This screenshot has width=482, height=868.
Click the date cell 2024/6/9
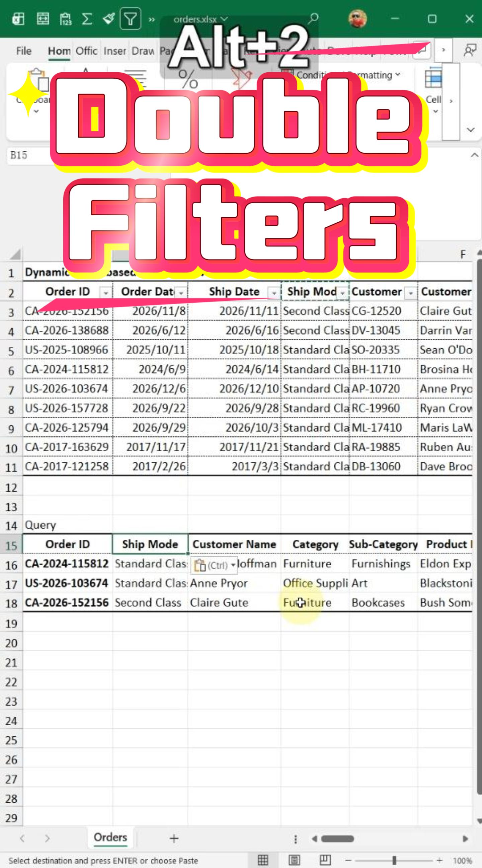click(x=150, y=369)
